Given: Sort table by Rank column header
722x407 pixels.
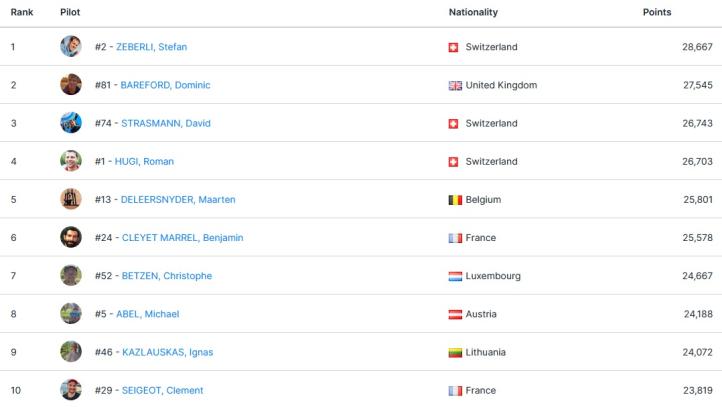Looking at the screenshot, I should click(x=22, y=12).
